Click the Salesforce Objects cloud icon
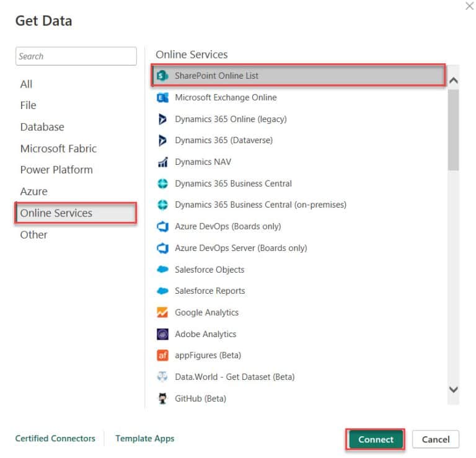476x458 pixels. point(162,269)
